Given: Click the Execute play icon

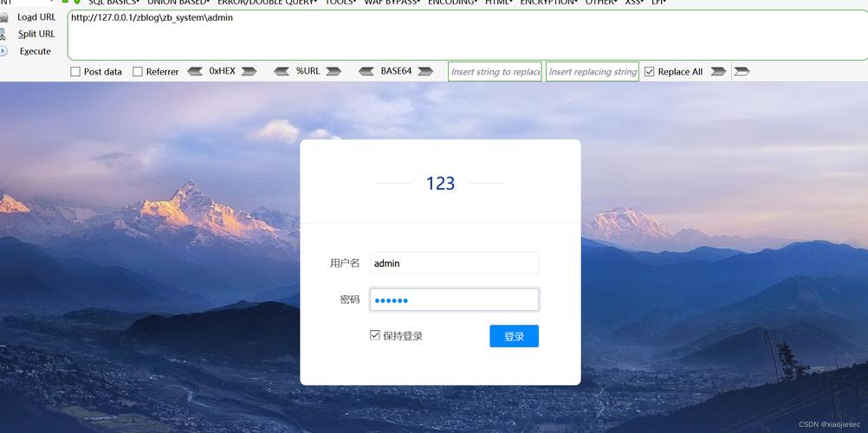Looking at the screenshot, I should coord(3,51).
